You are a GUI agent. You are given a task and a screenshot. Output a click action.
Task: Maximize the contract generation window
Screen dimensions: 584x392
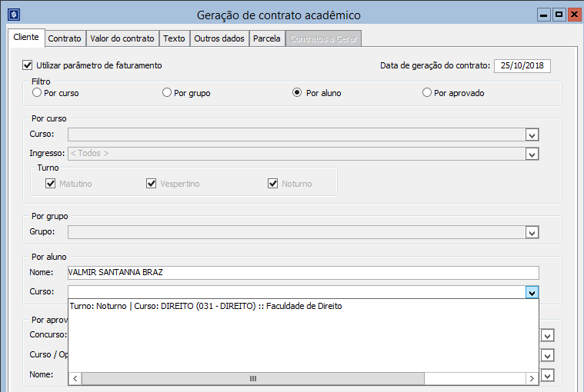[559, 15]
